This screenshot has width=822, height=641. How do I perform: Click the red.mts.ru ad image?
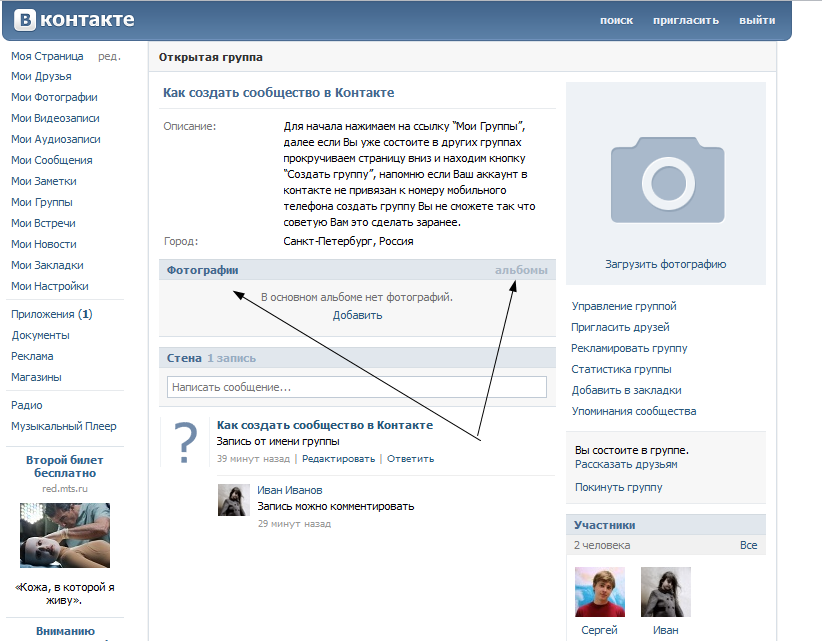pyautogui.click(x=65, y=535)
